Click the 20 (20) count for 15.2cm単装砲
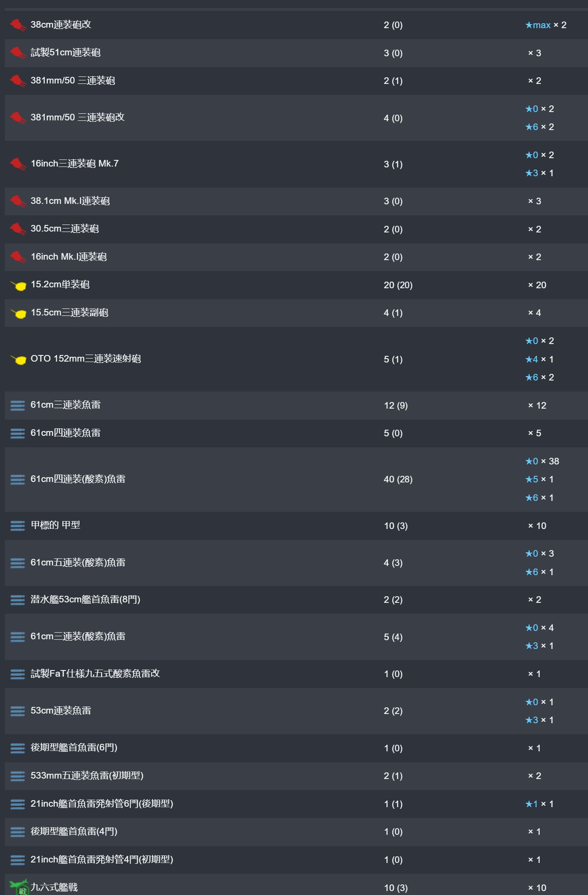 (398, 285)
